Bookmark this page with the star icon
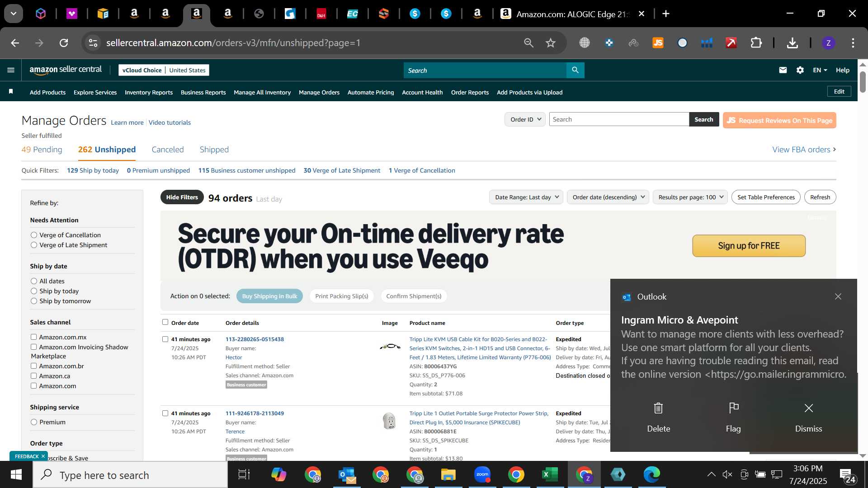Image resolution: width=868 pixels, height=488 pixels. (x=550, y=43)
